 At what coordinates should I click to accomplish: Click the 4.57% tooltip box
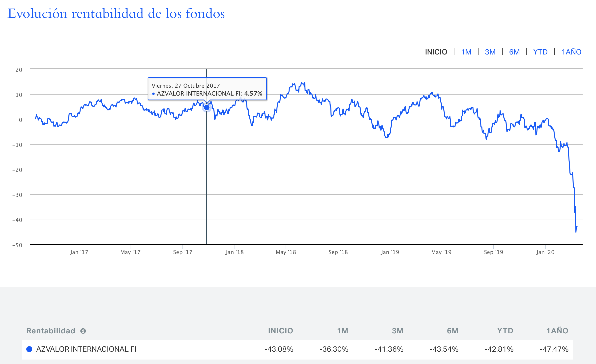click(207, 89)
